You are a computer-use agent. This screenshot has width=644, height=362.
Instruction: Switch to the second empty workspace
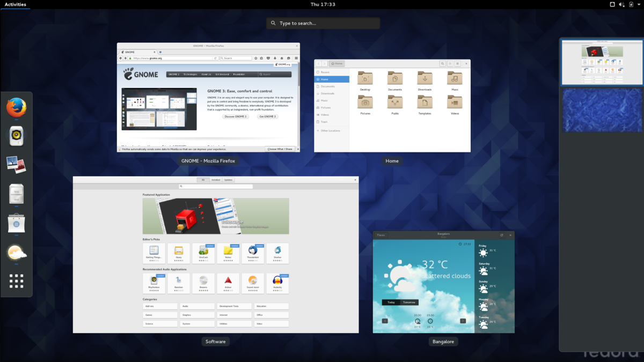[x=602, y=110]
